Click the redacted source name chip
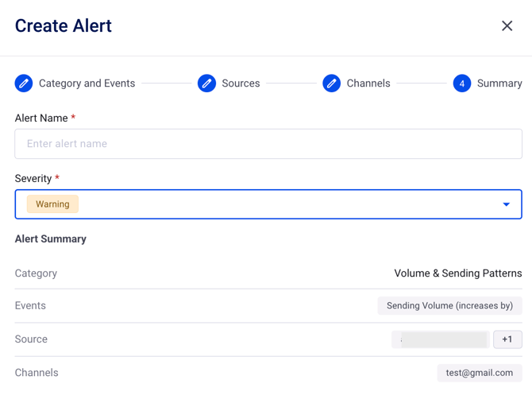The width and height of the screenshot is (532, 411). pos(441,339)
